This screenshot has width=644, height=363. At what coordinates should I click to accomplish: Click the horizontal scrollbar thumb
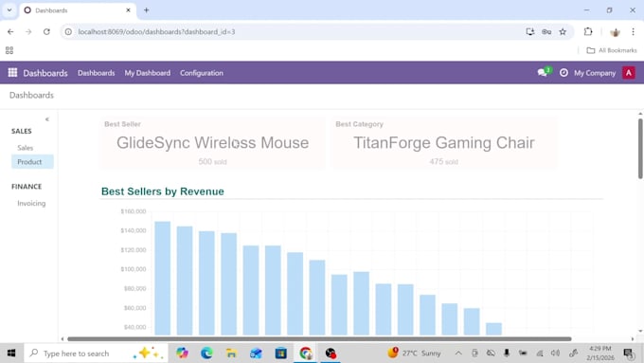pos(319,338)
